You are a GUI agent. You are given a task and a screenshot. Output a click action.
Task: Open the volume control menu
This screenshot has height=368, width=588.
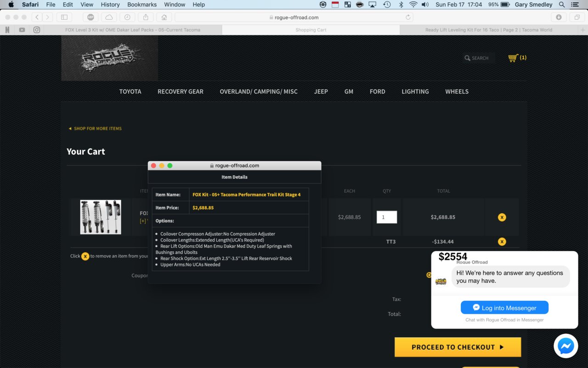tap(425, 5)
